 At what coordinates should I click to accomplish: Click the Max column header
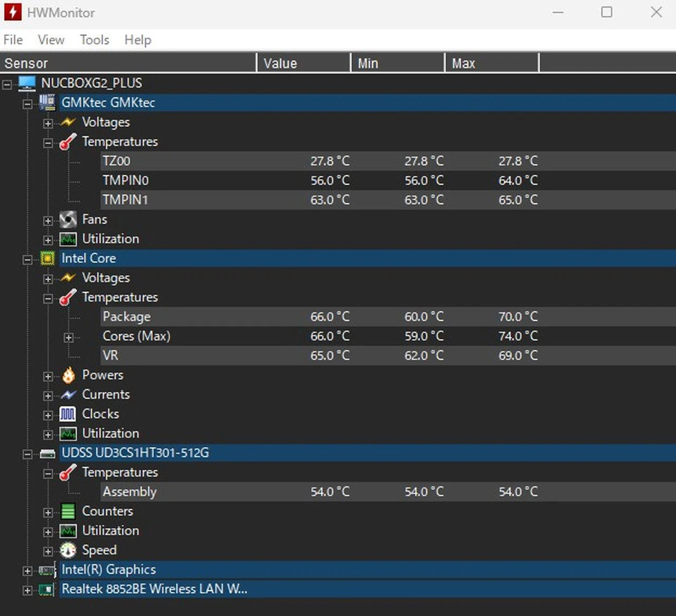pyautogui.click(x=491, y=63)
